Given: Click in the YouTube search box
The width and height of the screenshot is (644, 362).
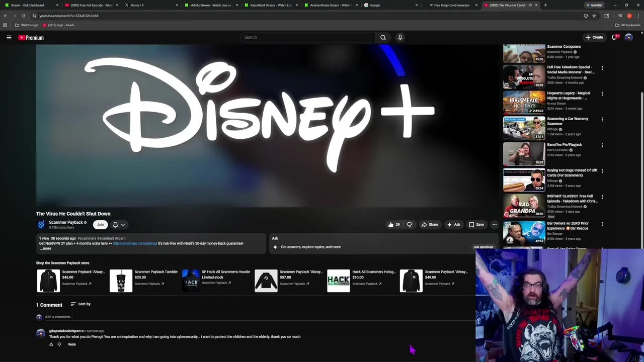Looking at the screenshot, I should [x=308, y=37].
